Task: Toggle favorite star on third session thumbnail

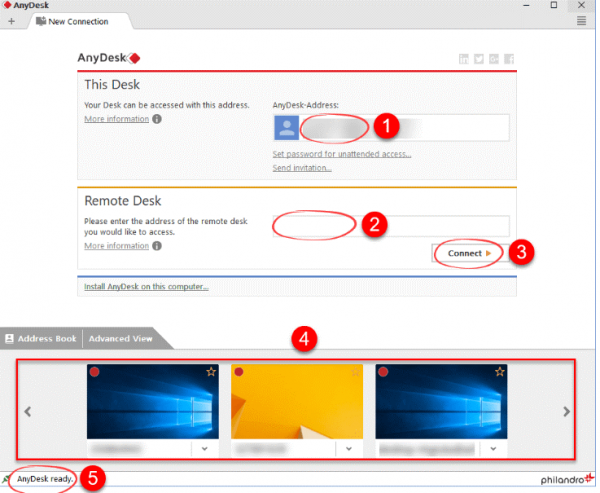Action: [x=499, y=372]
